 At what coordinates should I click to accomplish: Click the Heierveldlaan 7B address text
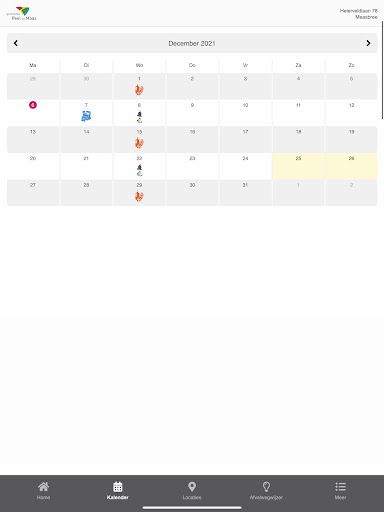coord(359,11)
